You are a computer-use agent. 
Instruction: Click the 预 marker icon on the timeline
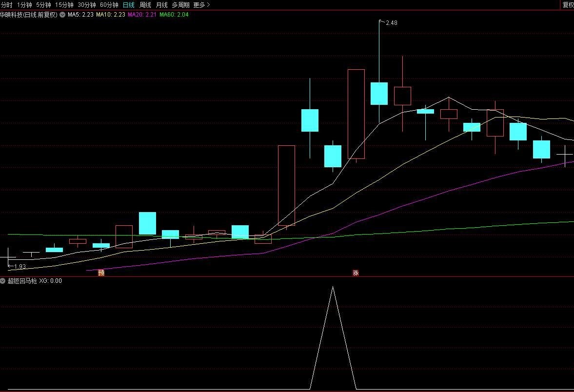click(x=101, y=273)
